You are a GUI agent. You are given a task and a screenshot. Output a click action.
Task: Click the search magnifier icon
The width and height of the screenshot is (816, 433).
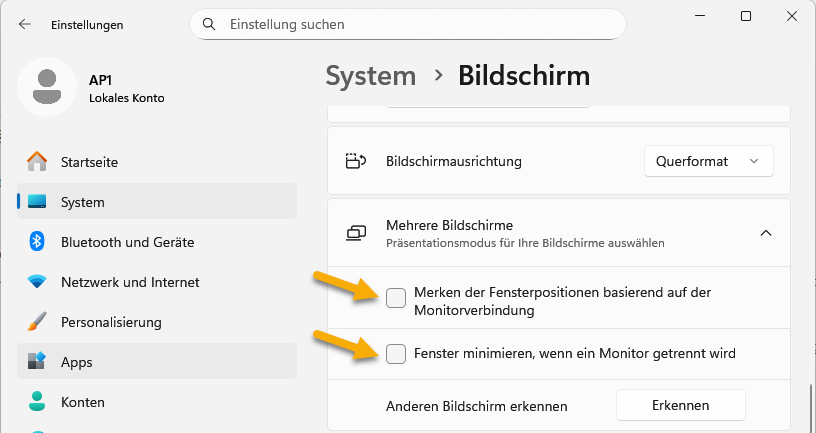coord(209,23)
